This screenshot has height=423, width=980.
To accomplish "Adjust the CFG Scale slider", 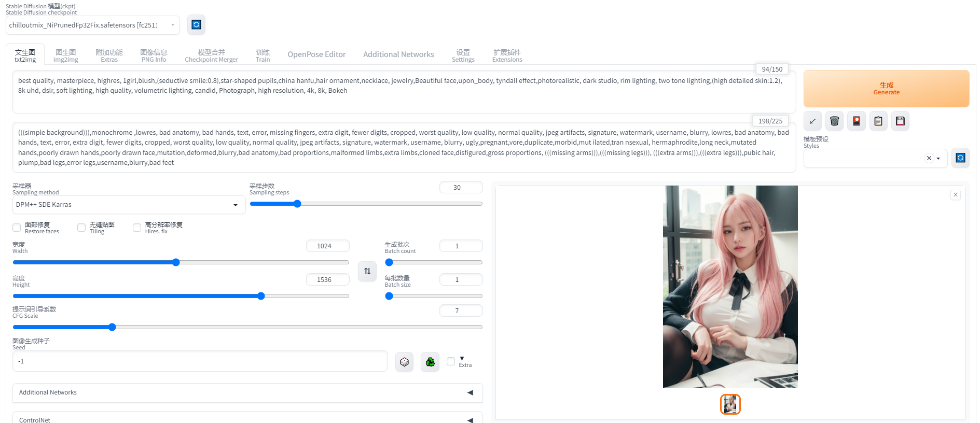I will click(x=247, y=327).
